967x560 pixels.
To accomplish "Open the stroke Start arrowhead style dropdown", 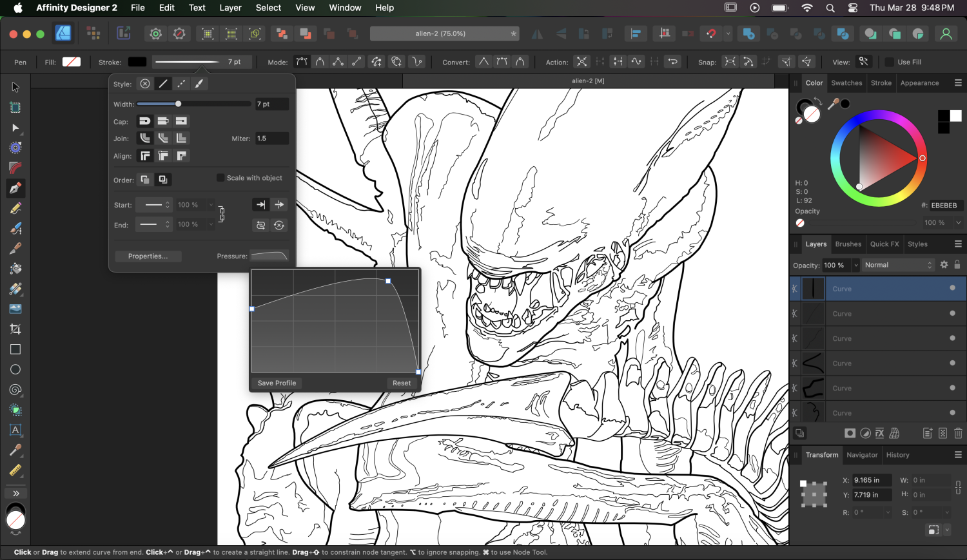I will pos(153,204).
